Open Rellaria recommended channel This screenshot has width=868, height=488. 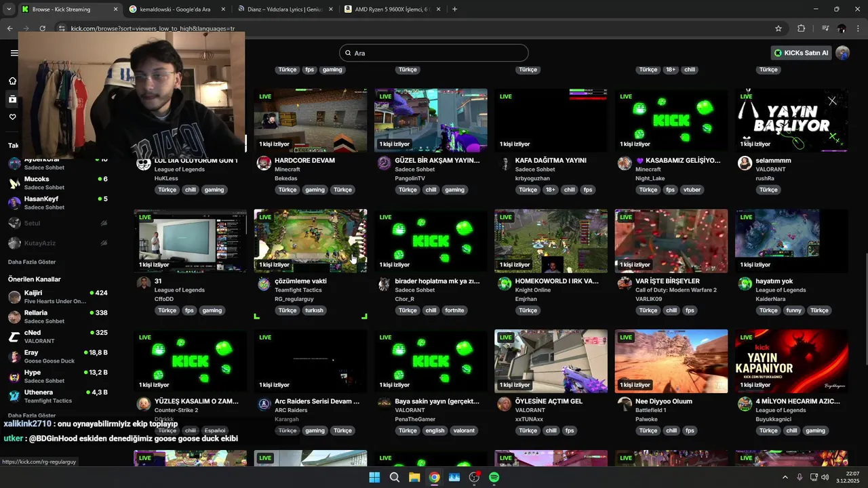58,317
